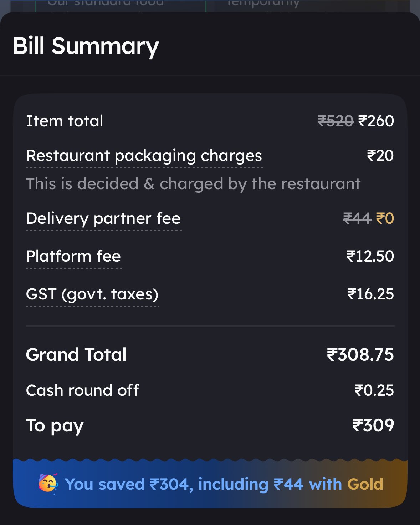
Task: Tap the Bill Summary heading
Action: 86,46
